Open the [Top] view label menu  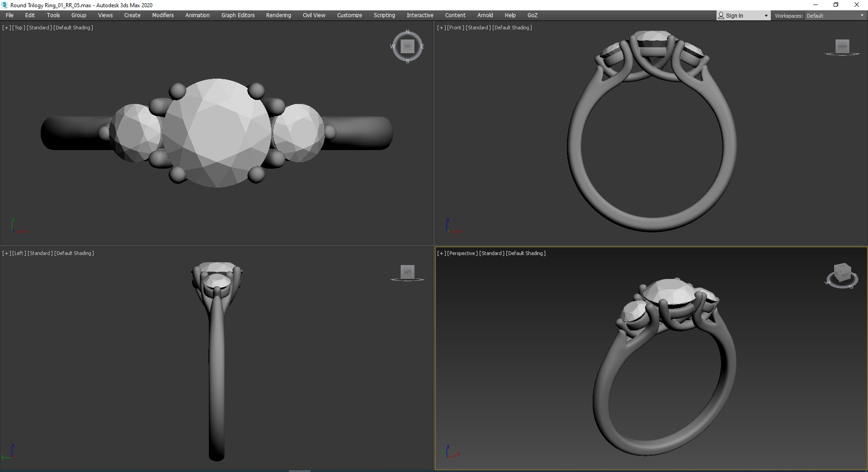tap(19, 28)
